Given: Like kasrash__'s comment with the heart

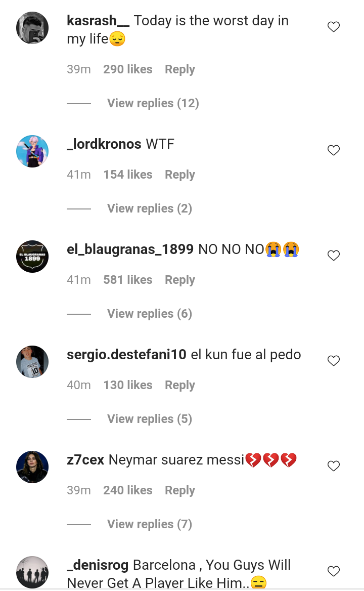Looking at the screenshot, I should point(333,27).
